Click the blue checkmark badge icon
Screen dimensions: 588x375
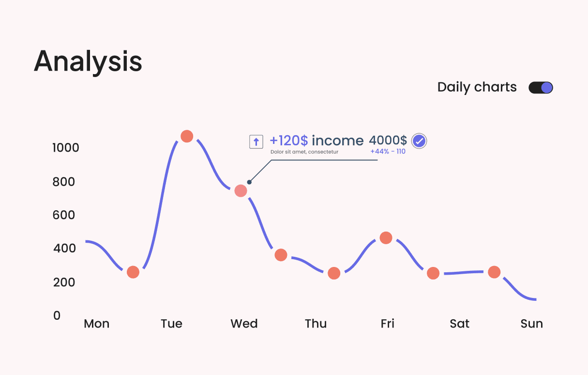click(x=419, y=141)
